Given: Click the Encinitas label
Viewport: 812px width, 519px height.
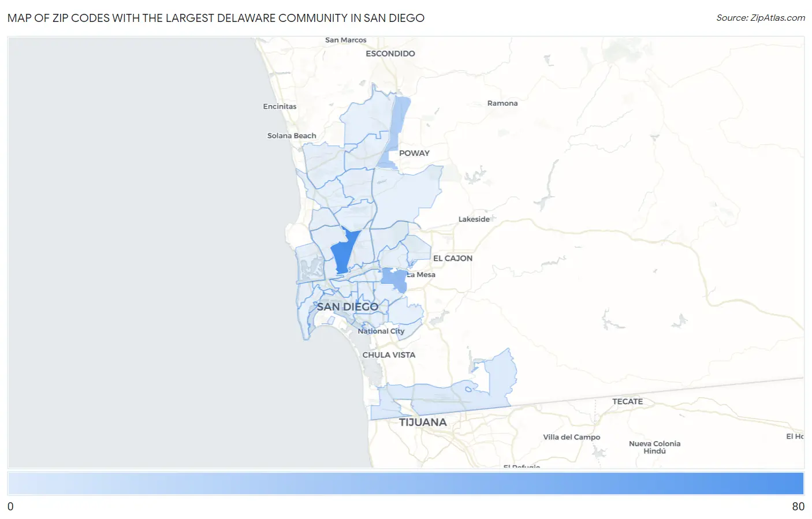Looking at the screenshot, I should [280, 106].
